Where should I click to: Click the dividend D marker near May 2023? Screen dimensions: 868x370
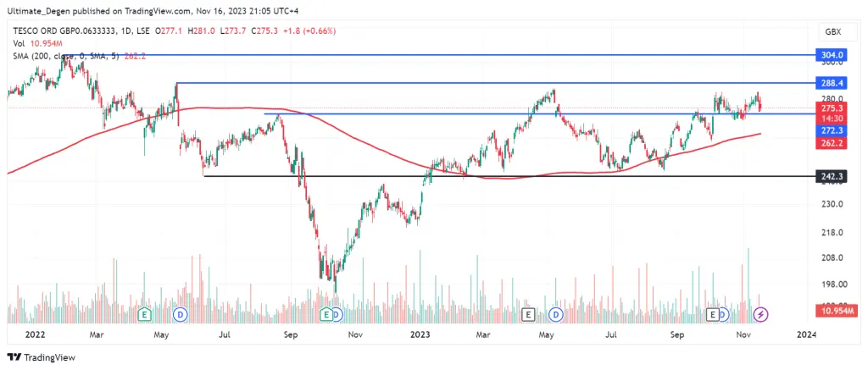556,315
